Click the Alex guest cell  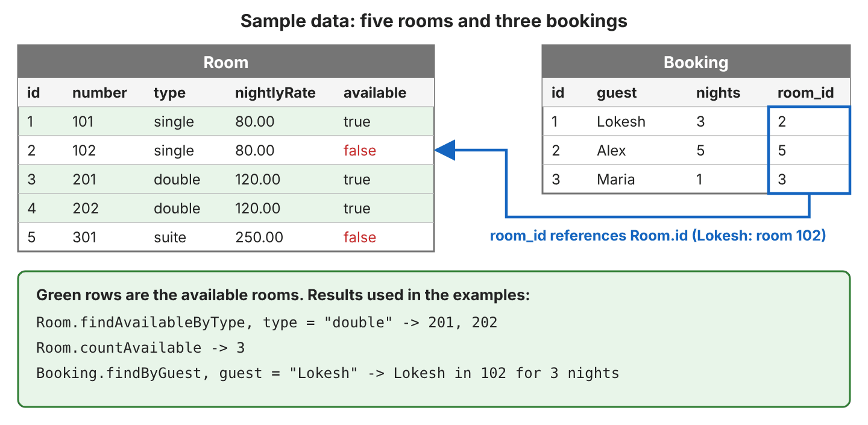coord(611,151)
